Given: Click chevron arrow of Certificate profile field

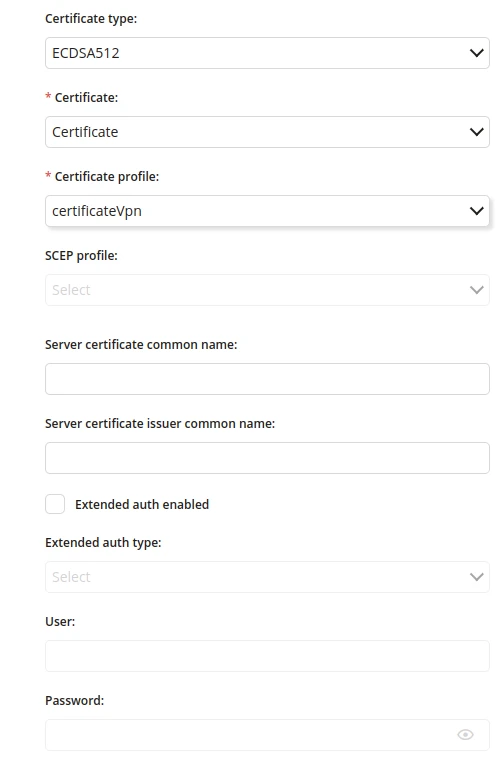Looking at the screenshot, I should click(477, 211).
